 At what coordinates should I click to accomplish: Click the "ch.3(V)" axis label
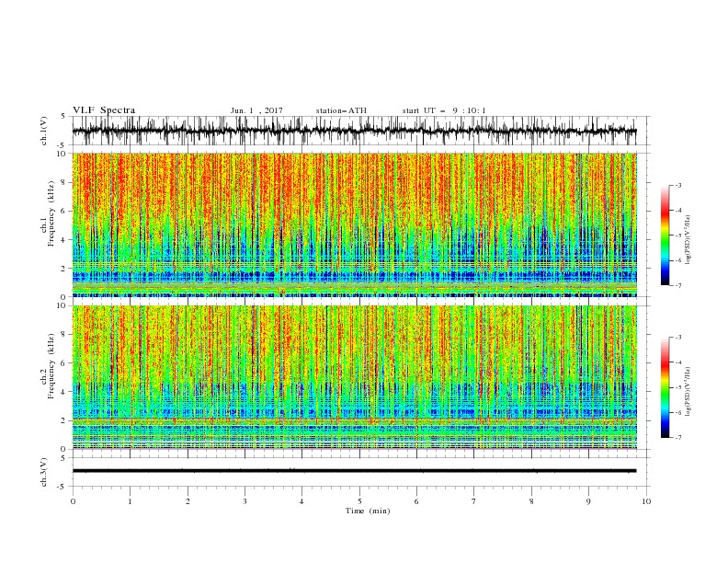click(44, 472)
